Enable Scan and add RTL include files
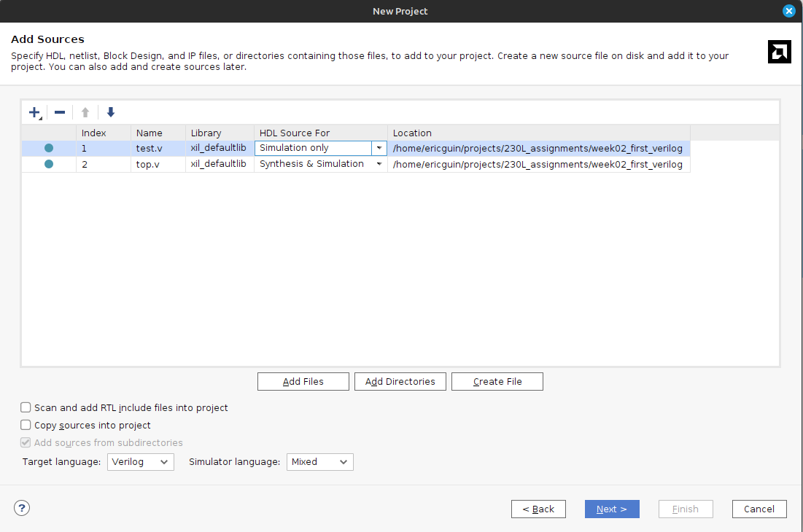 click(x=26, y=408)
